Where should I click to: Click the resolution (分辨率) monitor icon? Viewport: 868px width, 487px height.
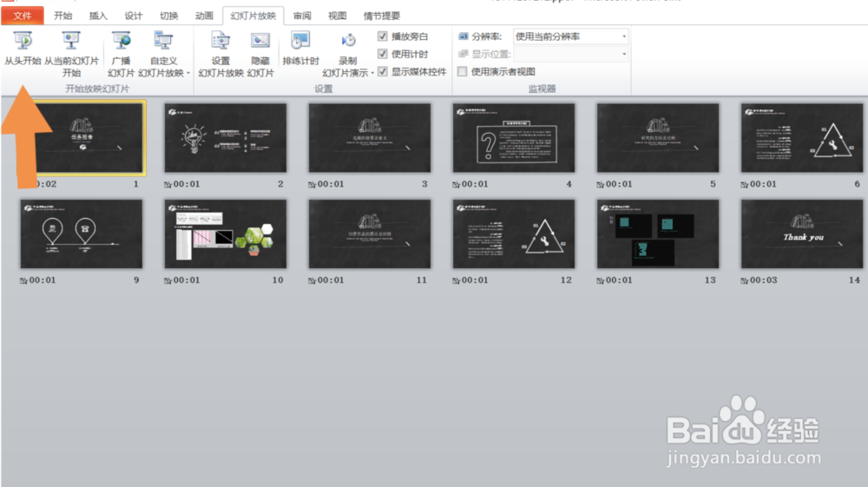click(464, 36)
